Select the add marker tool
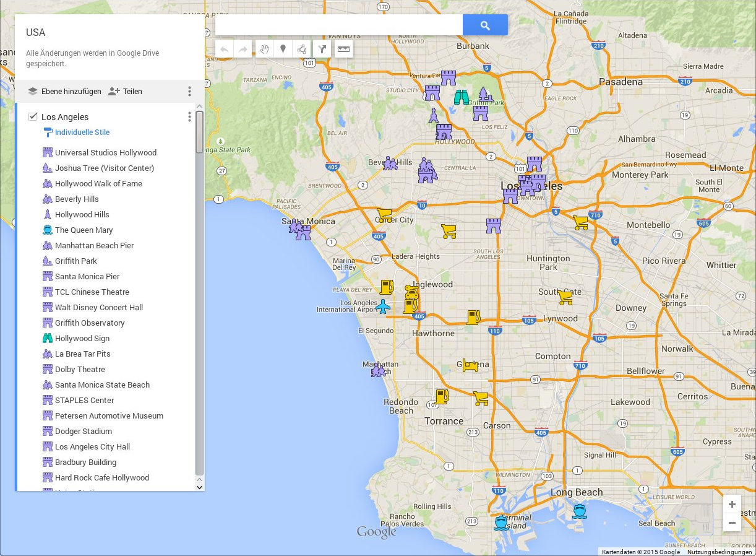 283,49
